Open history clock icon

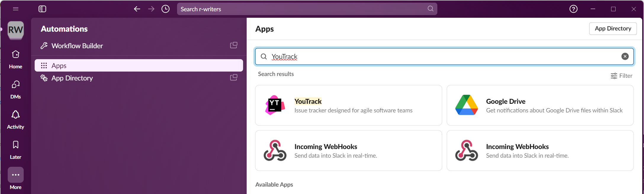coord(166,9)
